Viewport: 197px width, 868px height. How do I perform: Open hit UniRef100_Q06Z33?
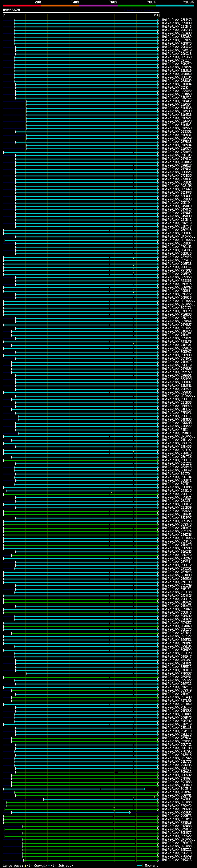(x=177, y=30)
